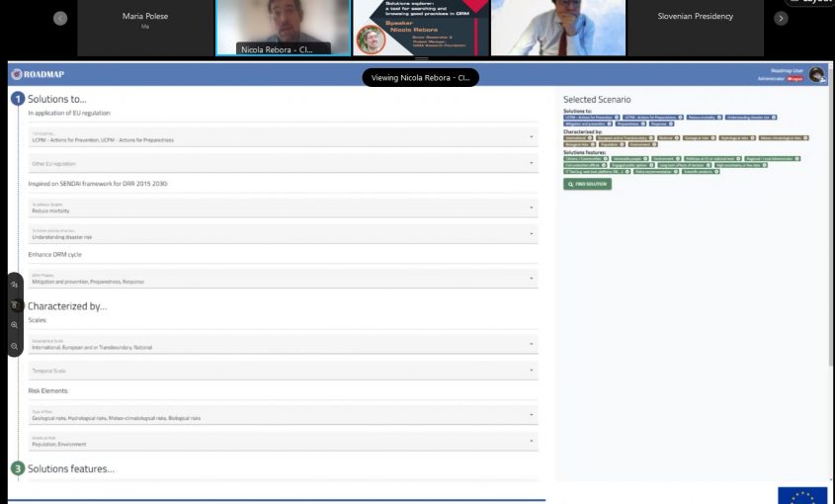Click the 'Characterized by...' heading
This screenshot has width=835, height=504.
point(67,306)
